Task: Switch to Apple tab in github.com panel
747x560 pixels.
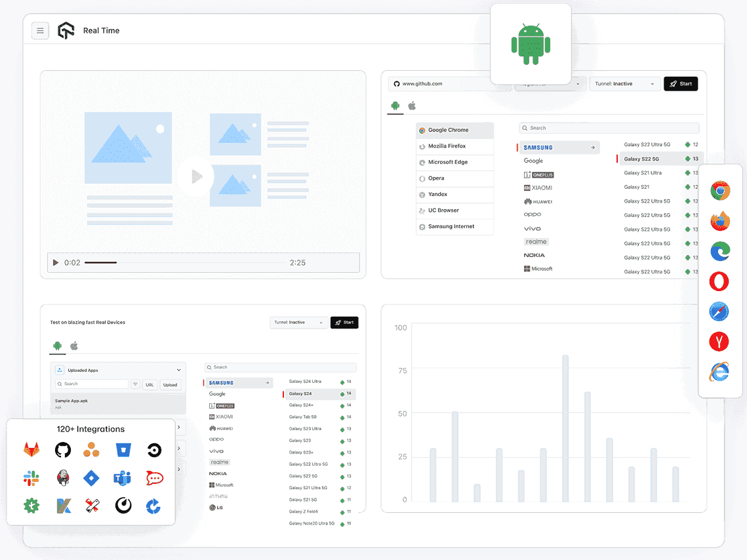Action: click(x=412, y=106)
